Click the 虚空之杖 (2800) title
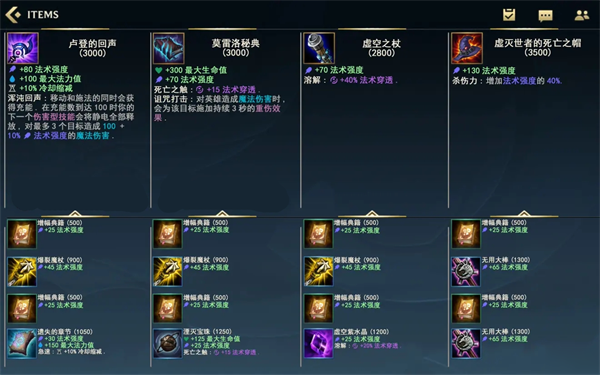Screen dimensions: 600x375 [381, 48]
